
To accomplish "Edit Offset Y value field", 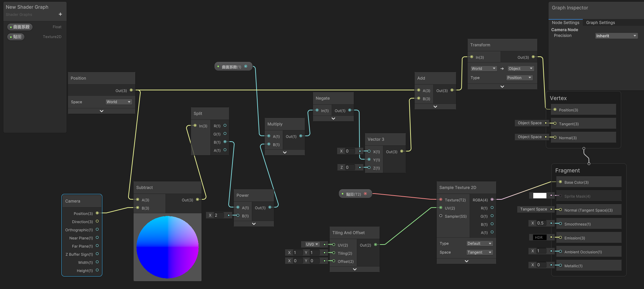I will point(314,261).
